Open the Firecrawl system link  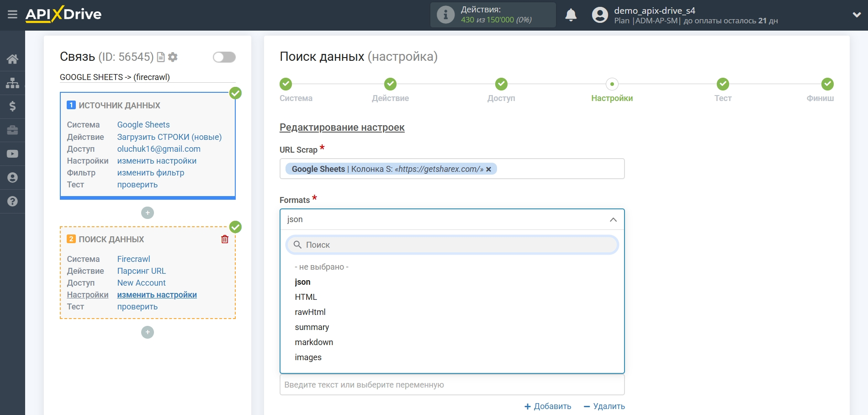coord(133,259)
